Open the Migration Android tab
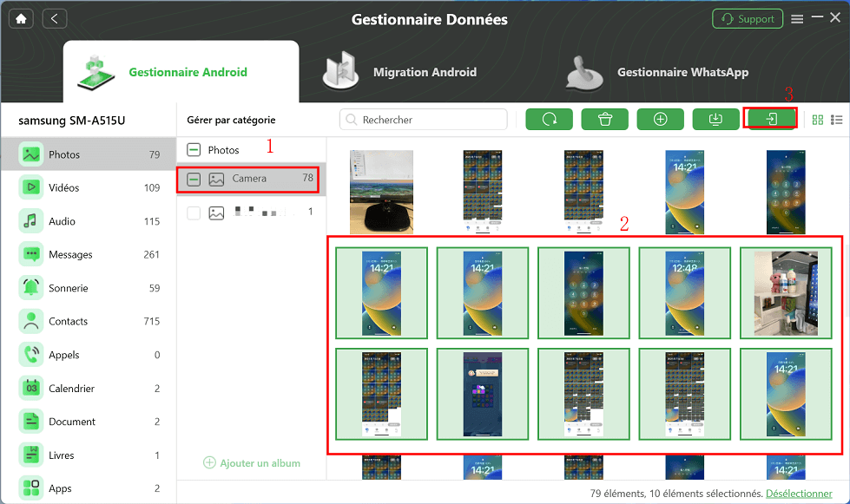Screen dimensions: 850x504 click(x=400, y=71)
